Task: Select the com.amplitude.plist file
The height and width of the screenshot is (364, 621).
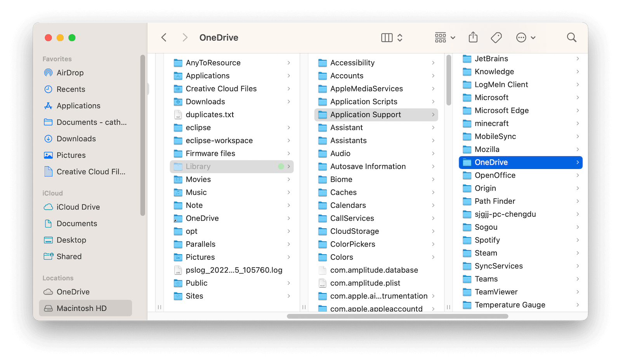Action: pos(376,283)
